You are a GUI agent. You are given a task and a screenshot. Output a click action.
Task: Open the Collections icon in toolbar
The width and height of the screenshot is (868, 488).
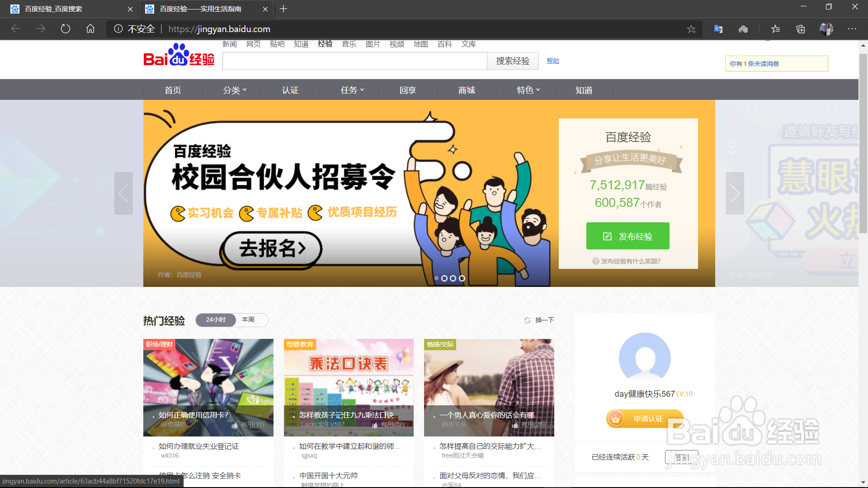tap(801, 29)
